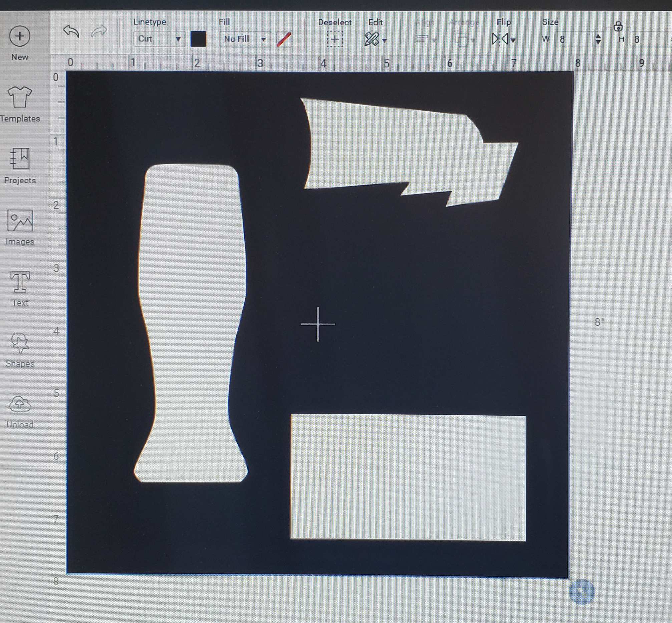Image resolution: width=672 pixels, height=623 pixels.
Task: Open the Templates panel
Action: point(20,104)
